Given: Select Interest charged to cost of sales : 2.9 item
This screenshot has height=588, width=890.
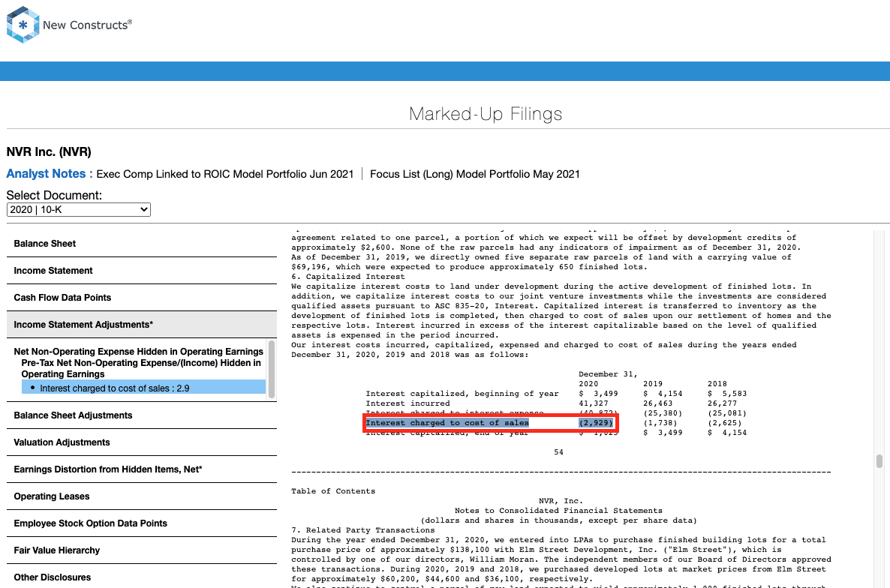Looking at the screenshot, I should pyautogui.click(x=143, y=388).
